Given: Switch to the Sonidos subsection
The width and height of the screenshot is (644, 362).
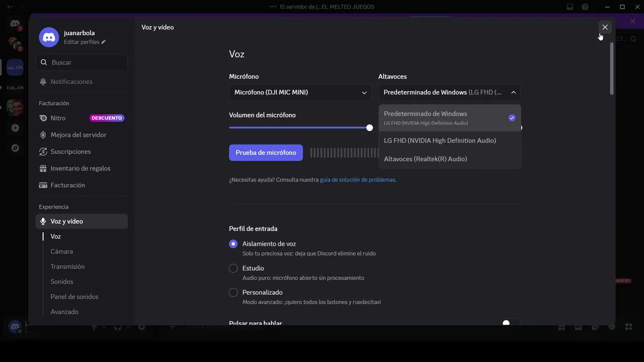Looking at the screenshot, I should pyautogui.click(x=62, y=282).
